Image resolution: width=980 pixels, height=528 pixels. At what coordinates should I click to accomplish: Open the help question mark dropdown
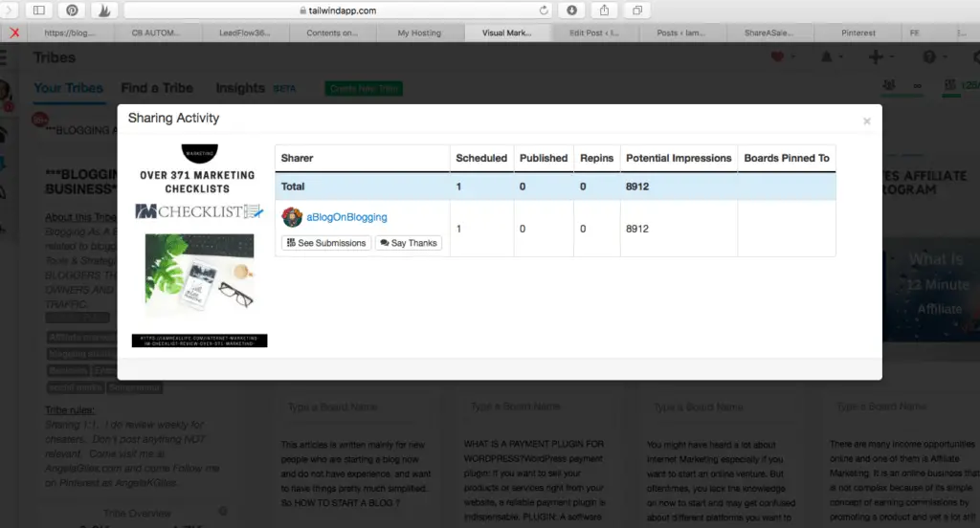[934, 56]
